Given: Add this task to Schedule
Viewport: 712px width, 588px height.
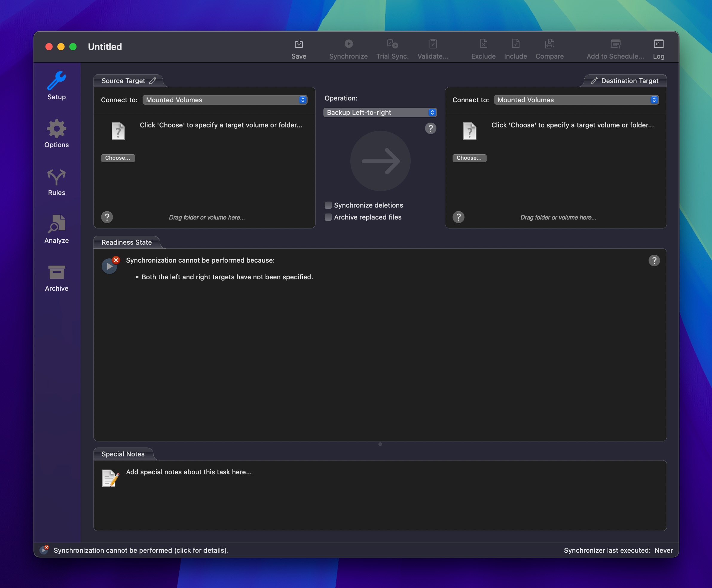Looking at the screenshot, I should [615, 48].
